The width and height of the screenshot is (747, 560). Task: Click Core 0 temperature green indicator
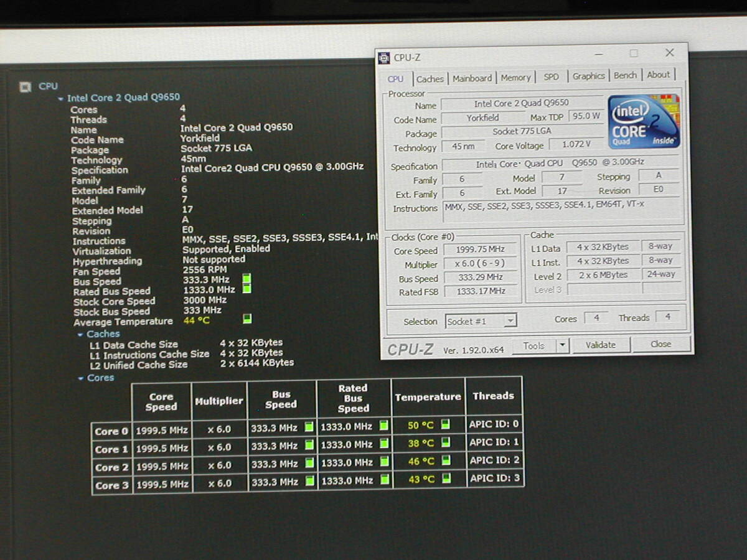(x=445, y=425)
